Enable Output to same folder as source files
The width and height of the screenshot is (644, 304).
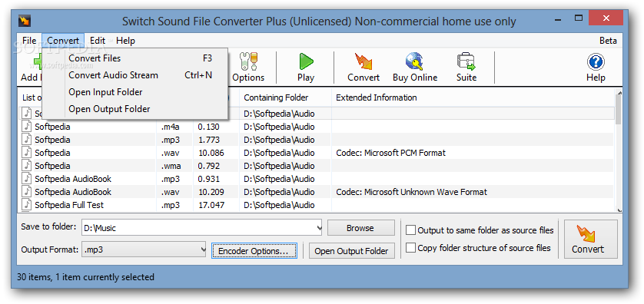point(410,230)
